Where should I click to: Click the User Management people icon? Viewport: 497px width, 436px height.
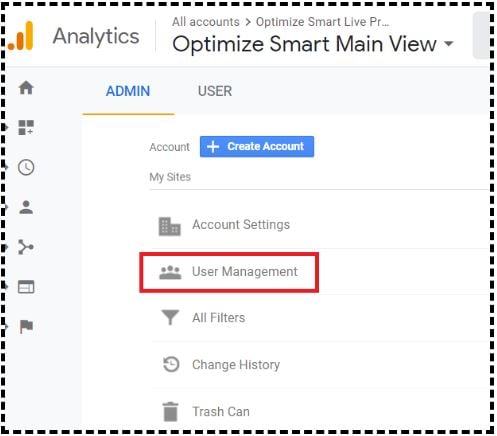[x=170, y=272]
